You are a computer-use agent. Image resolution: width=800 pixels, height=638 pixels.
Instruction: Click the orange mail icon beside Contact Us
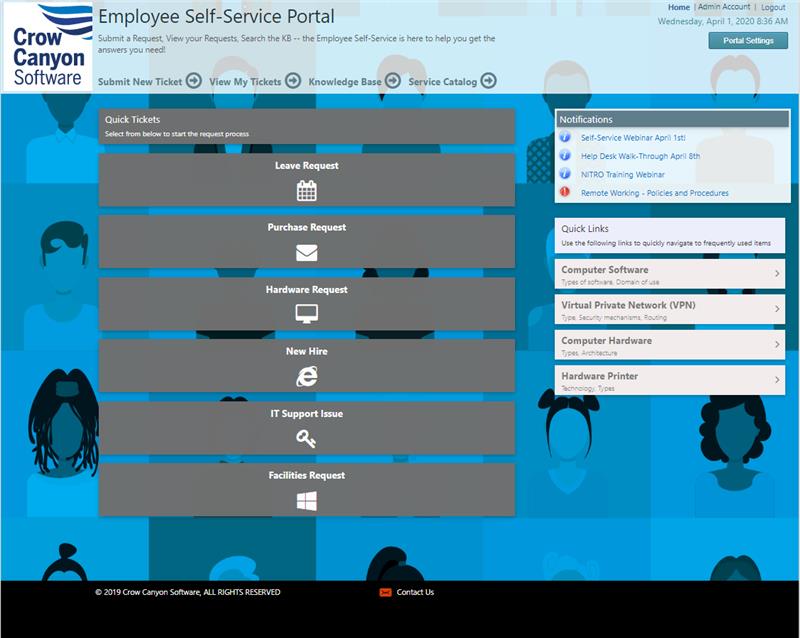click(385, 592)
